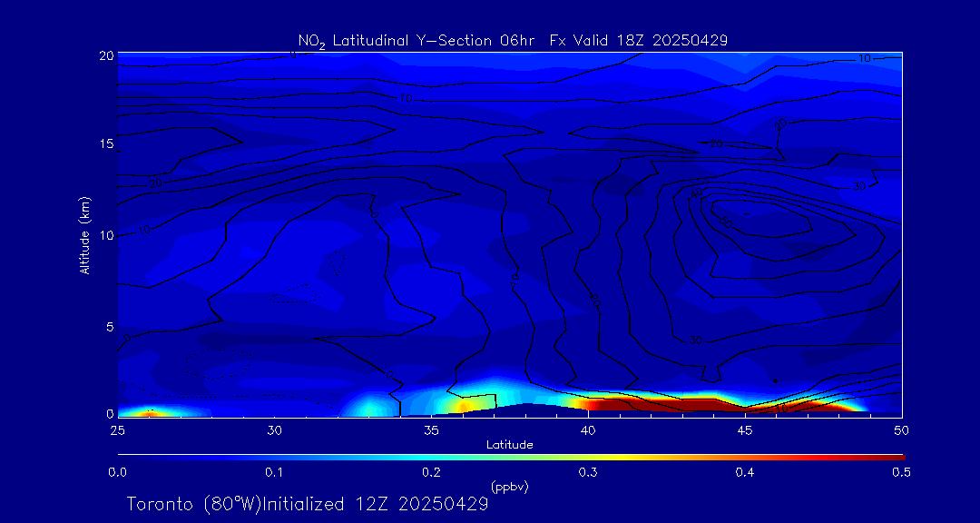Click the 0.2 color bar tick label
Screen dimensions: 980x523
pos(431,472)
